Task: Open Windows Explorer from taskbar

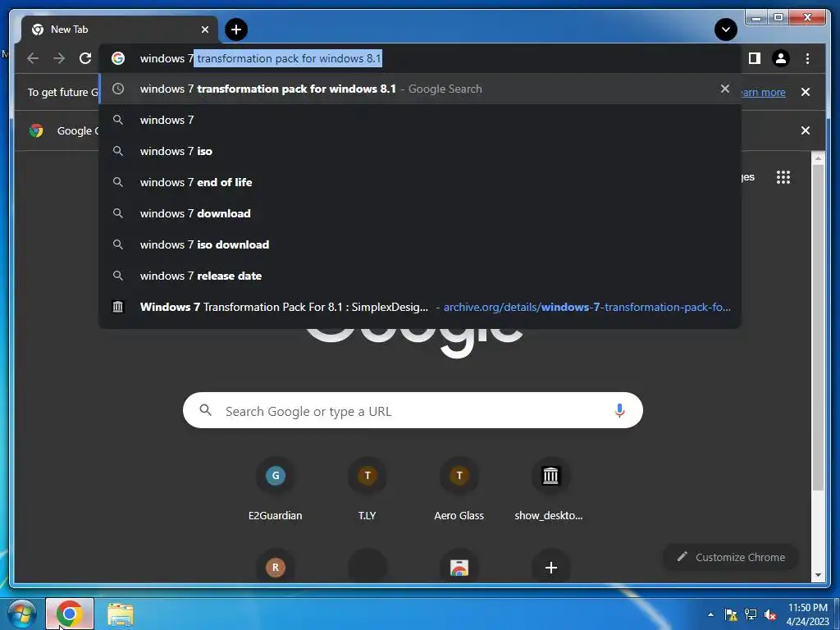Action: click(121, 614)
